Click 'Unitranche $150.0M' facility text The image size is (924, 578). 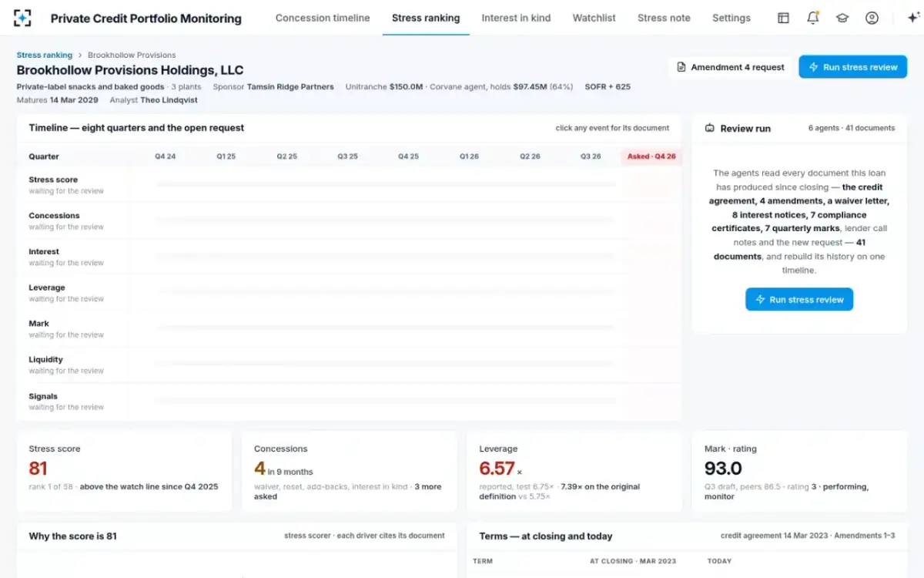pyautogui.click(x=384, y=87)
